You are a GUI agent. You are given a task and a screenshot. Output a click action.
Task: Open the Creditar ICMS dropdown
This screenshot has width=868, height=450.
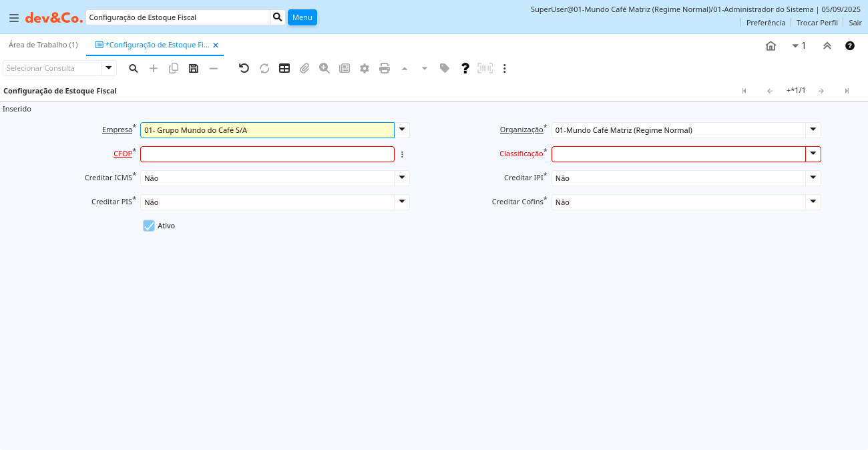[x=401, y=178]
